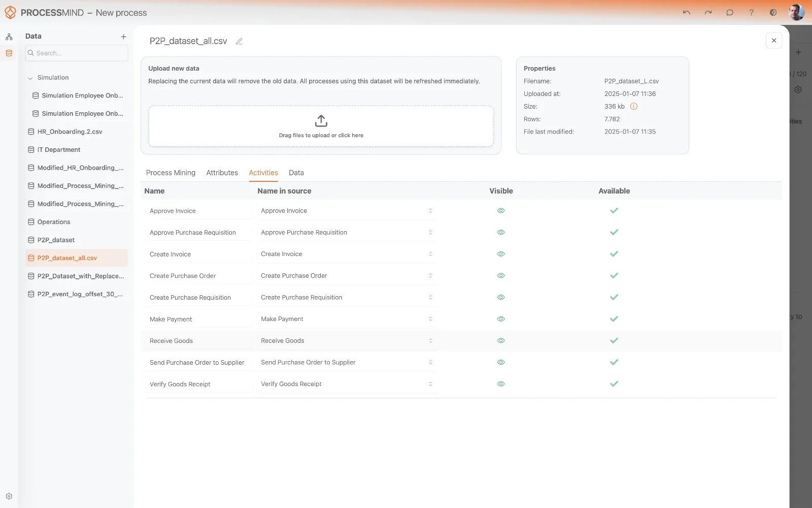Image resolution: width=812 pixels, height=508 pixels.
Task: Close the dataset detail panel
Action: [774, 41]
